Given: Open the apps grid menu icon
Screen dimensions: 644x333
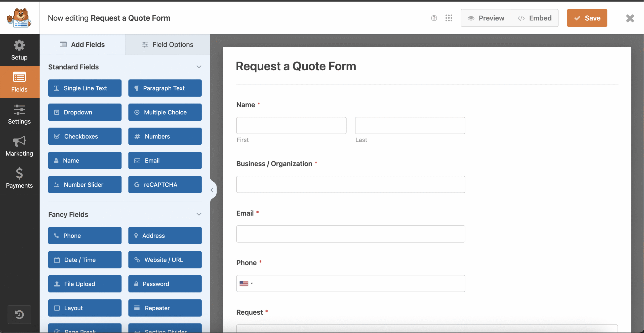Looking at the screenshot, I should [x=449, y=18].
